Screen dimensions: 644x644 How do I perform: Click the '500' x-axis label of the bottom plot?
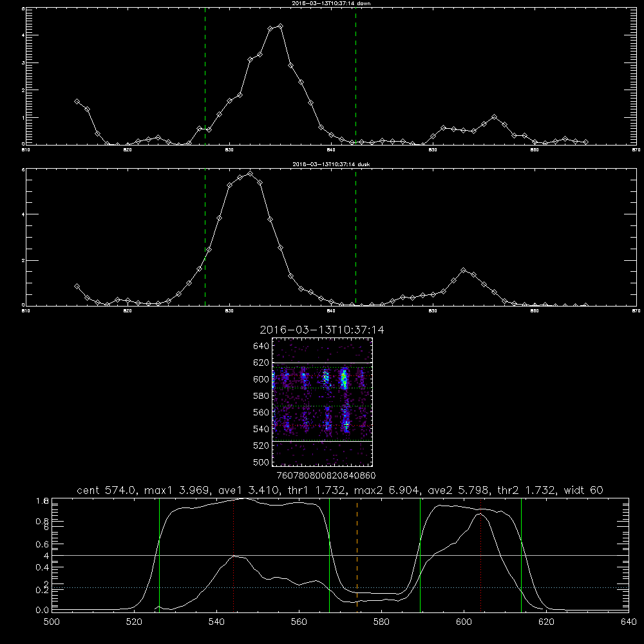coord(52,622)
